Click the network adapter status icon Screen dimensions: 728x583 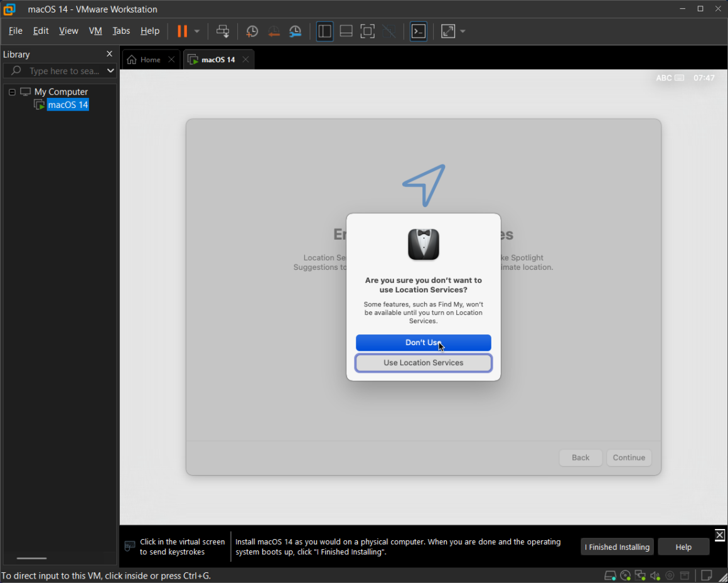pos(640,575)
